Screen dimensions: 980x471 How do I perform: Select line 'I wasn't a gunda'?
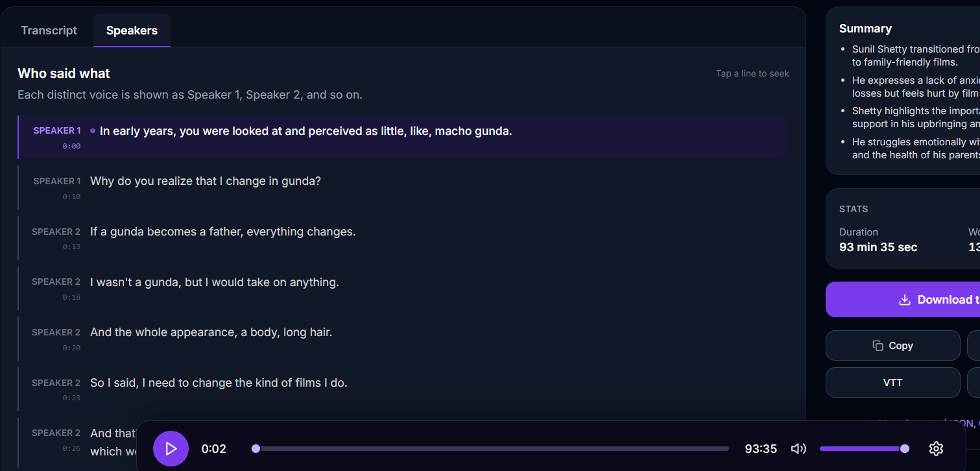214,282
